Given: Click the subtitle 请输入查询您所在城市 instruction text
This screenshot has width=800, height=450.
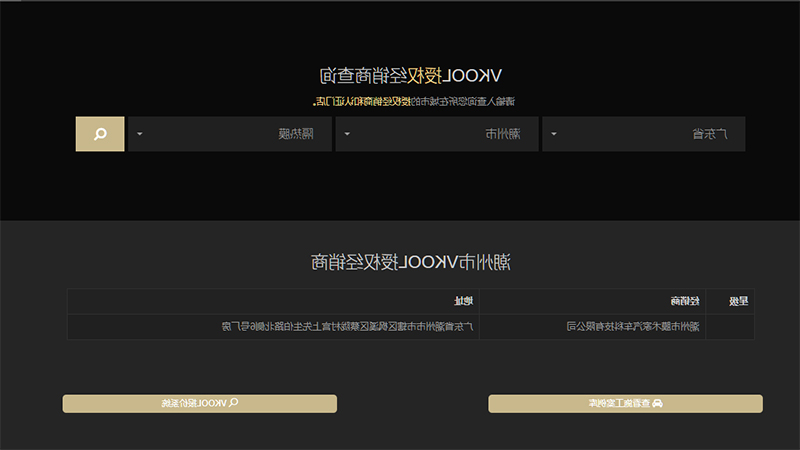Looking at the screenshot, I should tap(414, 102).
